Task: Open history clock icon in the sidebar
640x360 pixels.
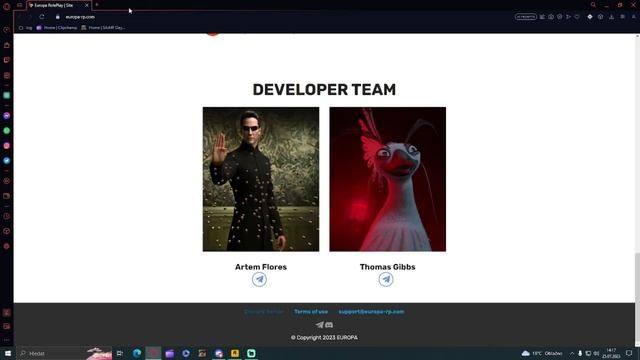Action: click(7, 216)
